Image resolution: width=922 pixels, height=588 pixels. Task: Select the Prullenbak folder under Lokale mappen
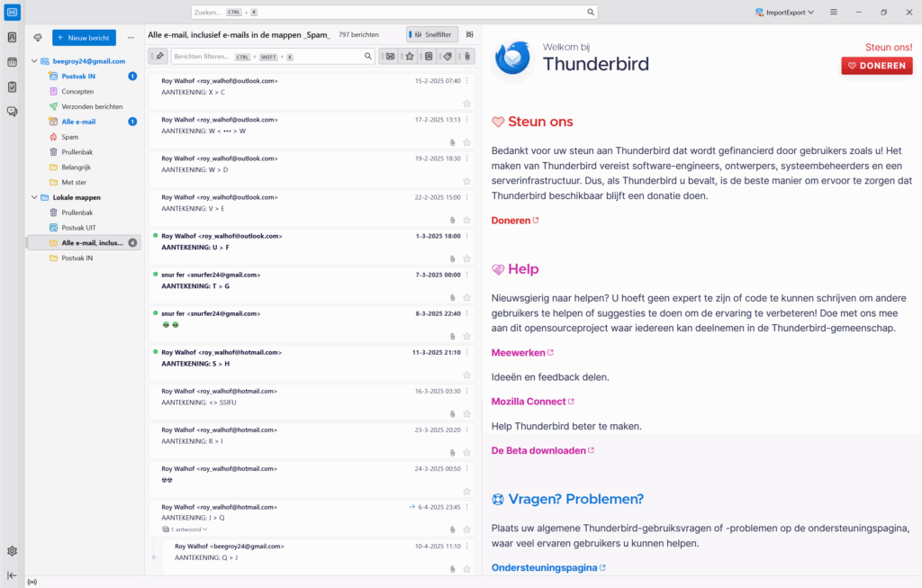pos(82,213)
